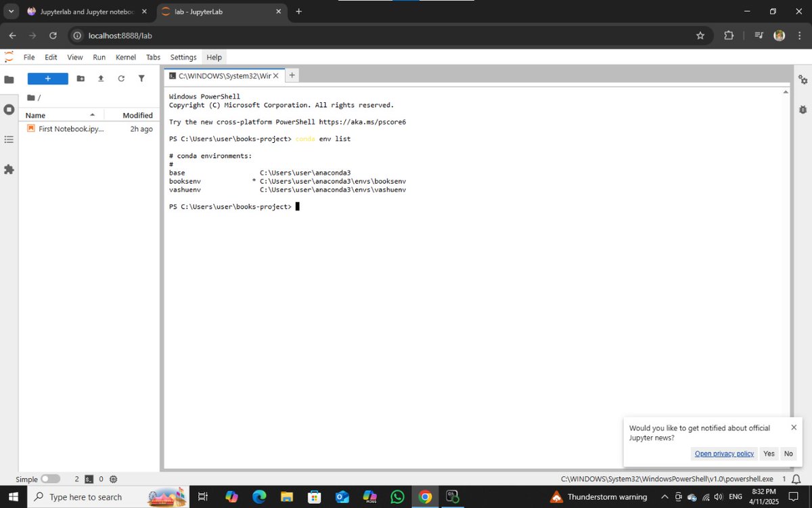Screen dimensions: 812x508
Task: Click the kernel settings icon in status bar
Action: coord(114,479)
